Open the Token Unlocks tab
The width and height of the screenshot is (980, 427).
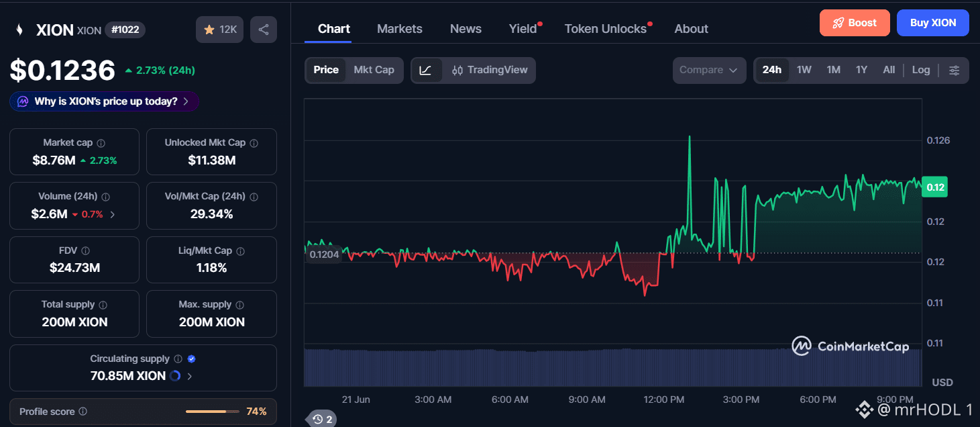606,29
